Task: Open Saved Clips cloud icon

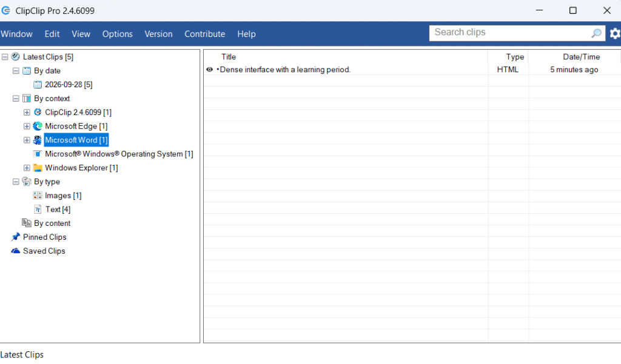Action: pos(15,251)
